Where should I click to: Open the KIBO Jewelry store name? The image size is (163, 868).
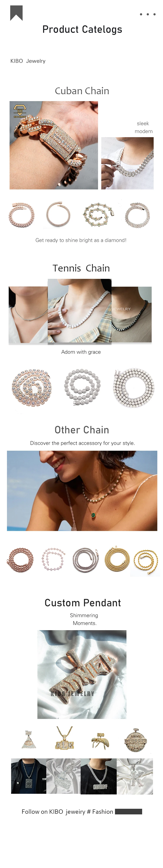pos(28,61)
